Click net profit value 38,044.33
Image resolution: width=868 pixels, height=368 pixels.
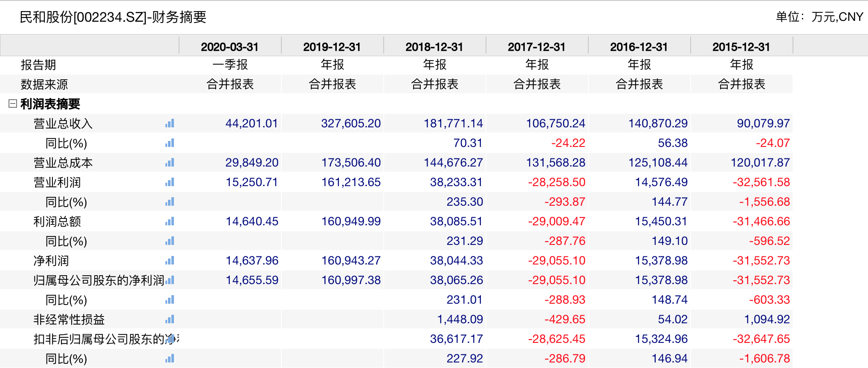(457, 261)
